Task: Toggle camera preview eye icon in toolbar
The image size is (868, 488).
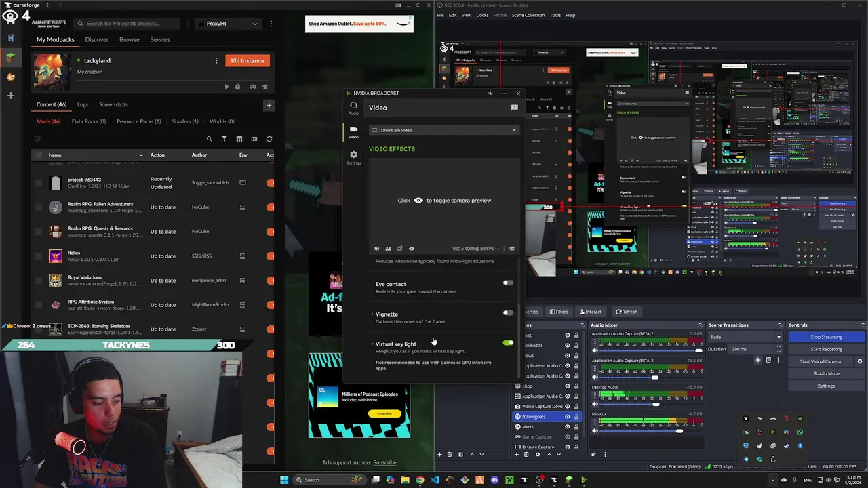Action: [412, 249]
